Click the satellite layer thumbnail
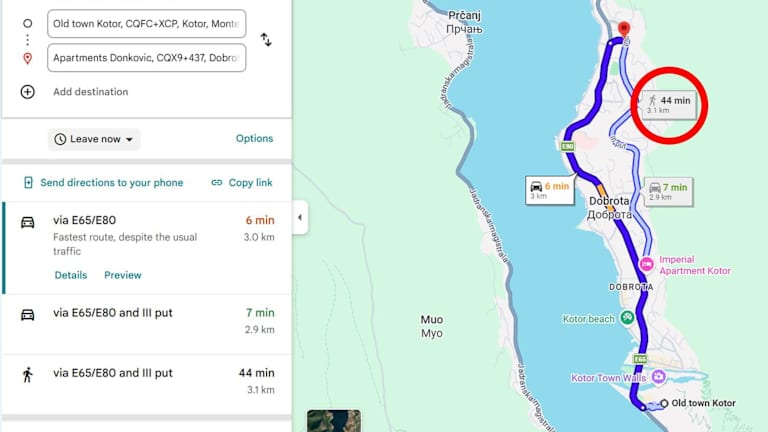The image size is (768, 432). [x=333, y=421]
